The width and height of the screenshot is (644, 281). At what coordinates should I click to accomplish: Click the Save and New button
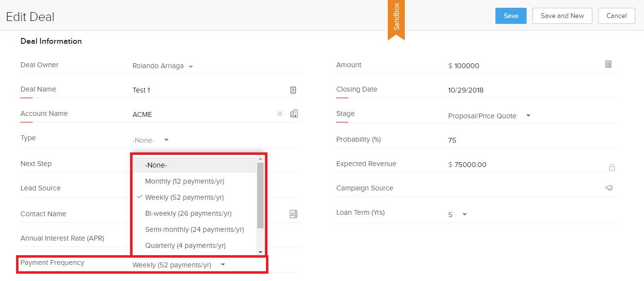(x=562, y=16)
